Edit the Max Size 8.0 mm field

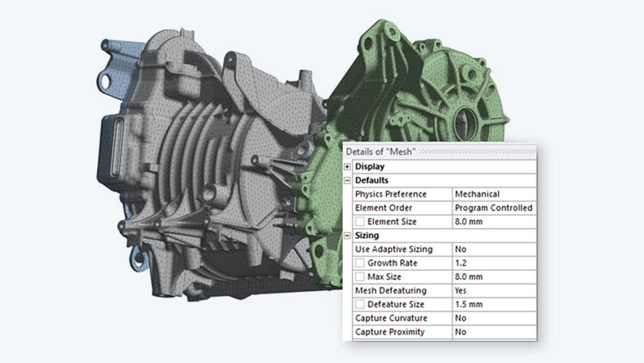click(x=494, y=276)
